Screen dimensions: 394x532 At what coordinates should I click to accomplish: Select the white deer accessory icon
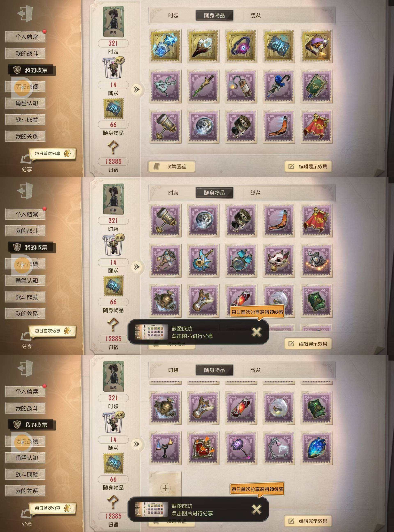coord(165,86)
